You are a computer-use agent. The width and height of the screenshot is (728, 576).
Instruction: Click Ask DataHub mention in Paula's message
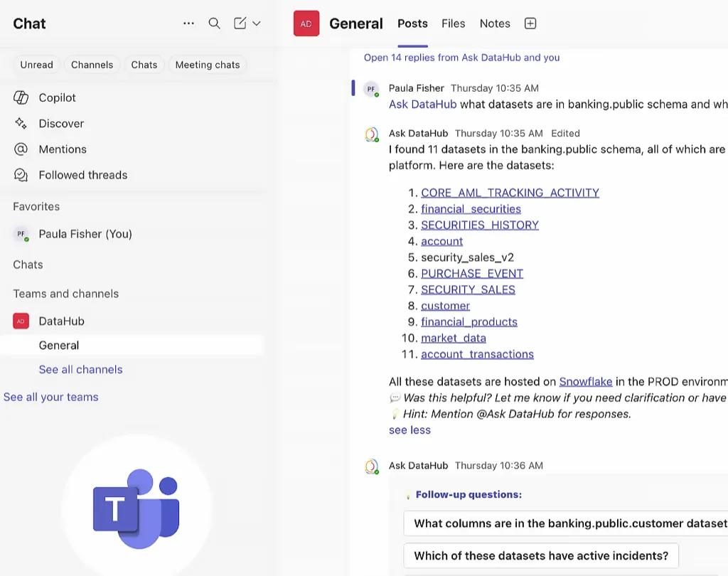422,104
